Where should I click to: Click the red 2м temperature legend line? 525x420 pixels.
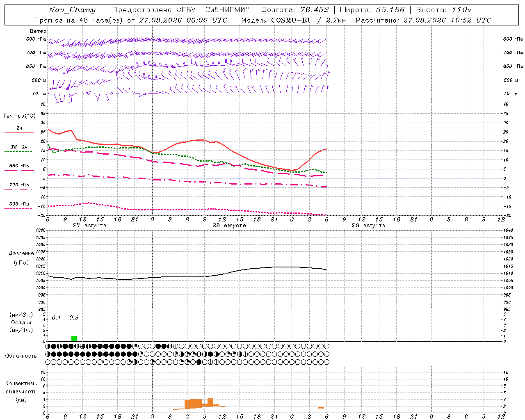(19, 132)
